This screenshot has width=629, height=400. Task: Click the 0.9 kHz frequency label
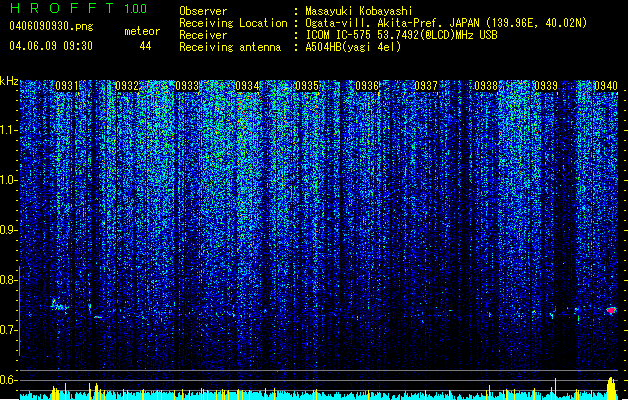[9, 230]
